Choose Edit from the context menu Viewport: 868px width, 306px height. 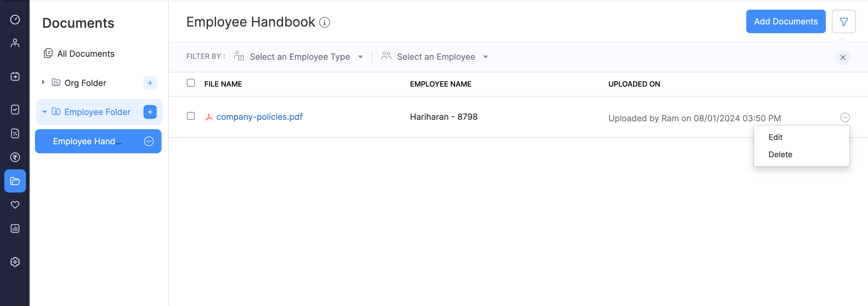(775, 137)
